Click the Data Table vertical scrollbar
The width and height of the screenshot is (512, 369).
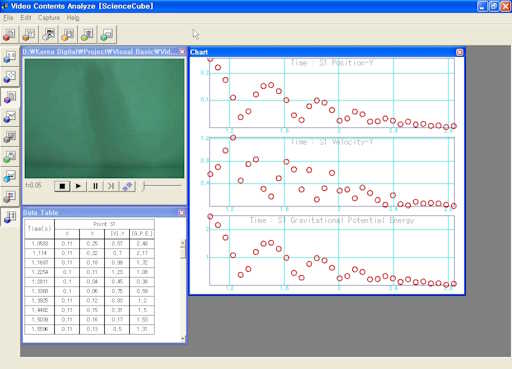(x=183, y=290)
